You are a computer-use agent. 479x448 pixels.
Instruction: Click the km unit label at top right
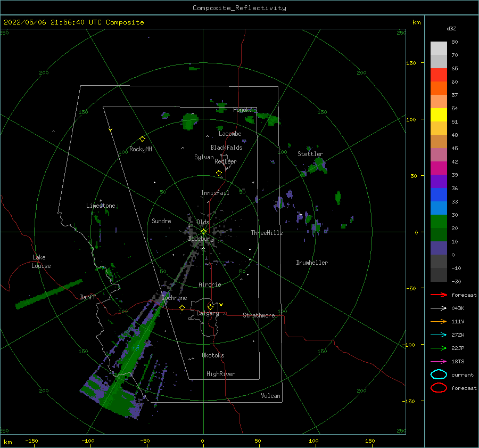tap(416, 22)
